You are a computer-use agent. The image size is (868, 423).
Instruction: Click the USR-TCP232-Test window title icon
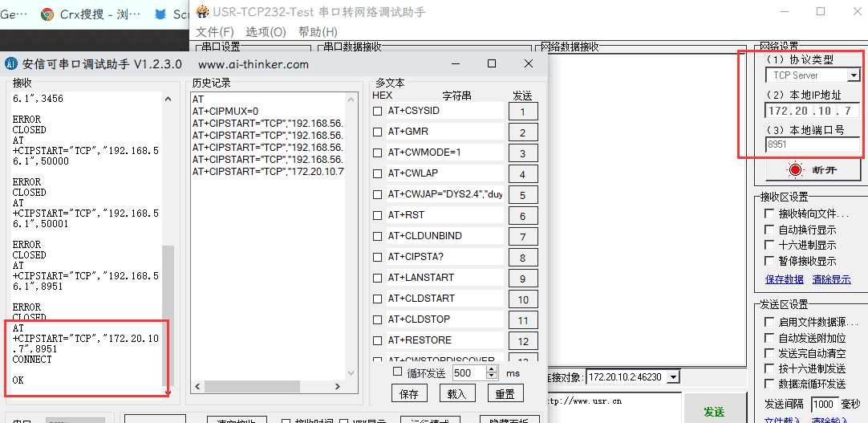201,12
